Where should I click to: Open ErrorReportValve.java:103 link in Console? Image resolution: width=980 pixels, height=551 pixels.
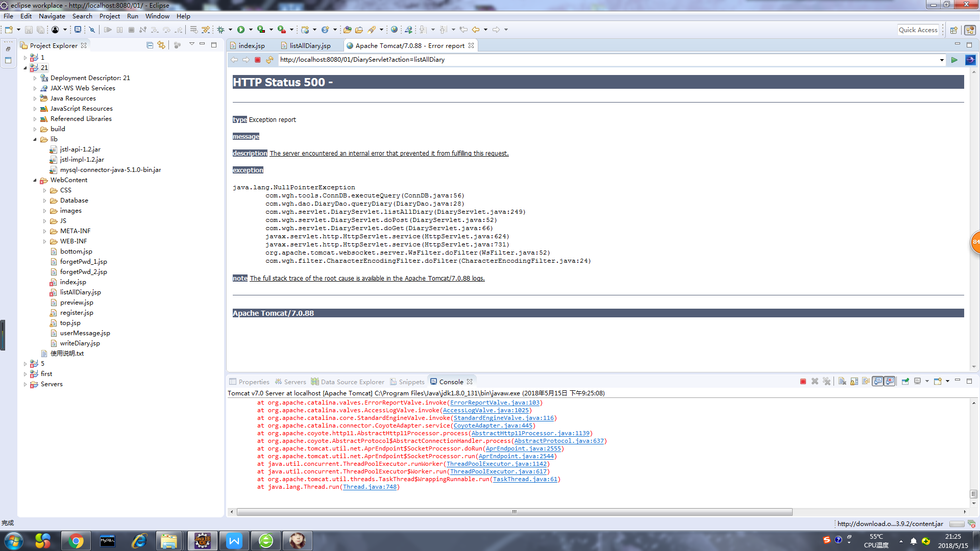495,403
